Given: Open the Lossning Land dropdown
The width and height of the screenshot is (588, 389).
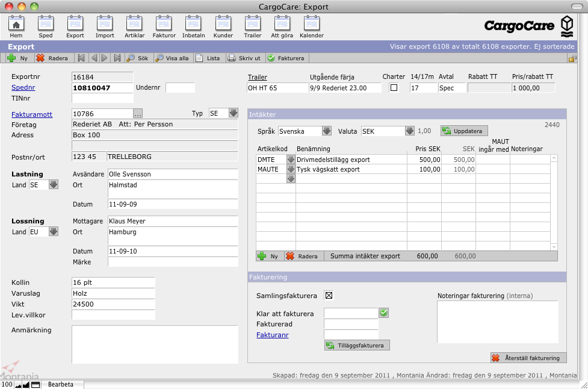Looking at the screenshot, I should click(x=54, y=231).
